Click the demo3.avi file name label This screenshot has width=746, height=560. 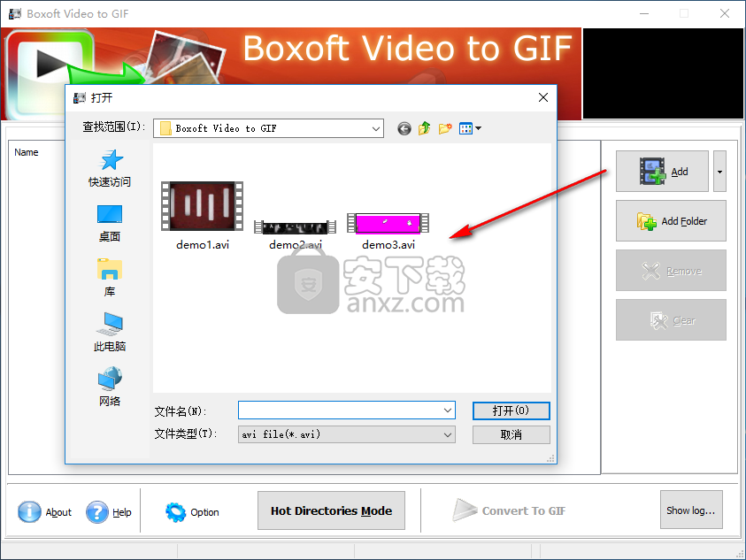coord(388,245)
